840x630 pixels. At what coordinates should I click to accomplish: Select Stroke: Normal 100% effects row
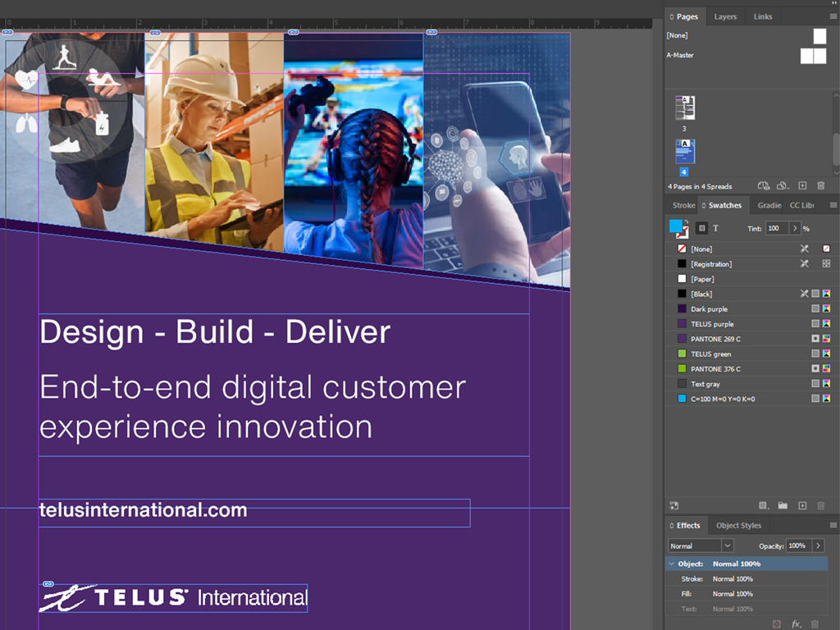pyautogui.click(x=746, y=579)
